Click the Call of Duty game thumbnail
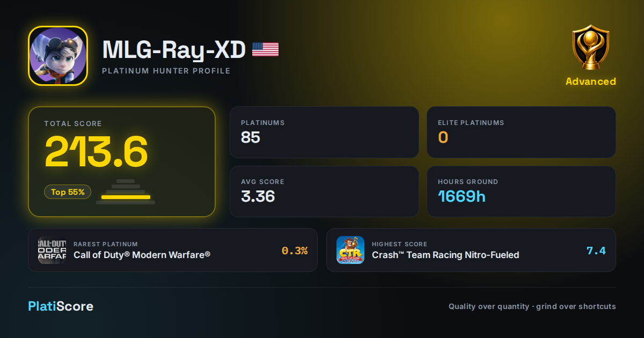644x338 pixels. pos(52,250)
